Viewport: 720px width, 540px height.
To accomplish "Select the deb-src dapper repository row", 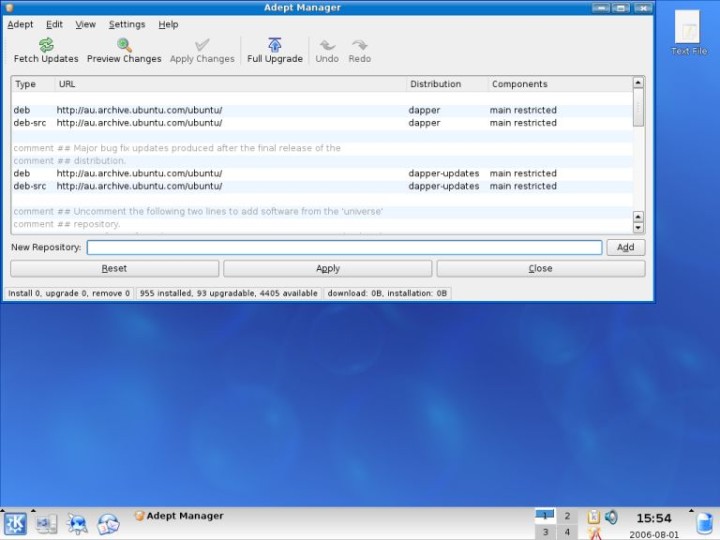I will pyautogui.click(x=322, y=123).
